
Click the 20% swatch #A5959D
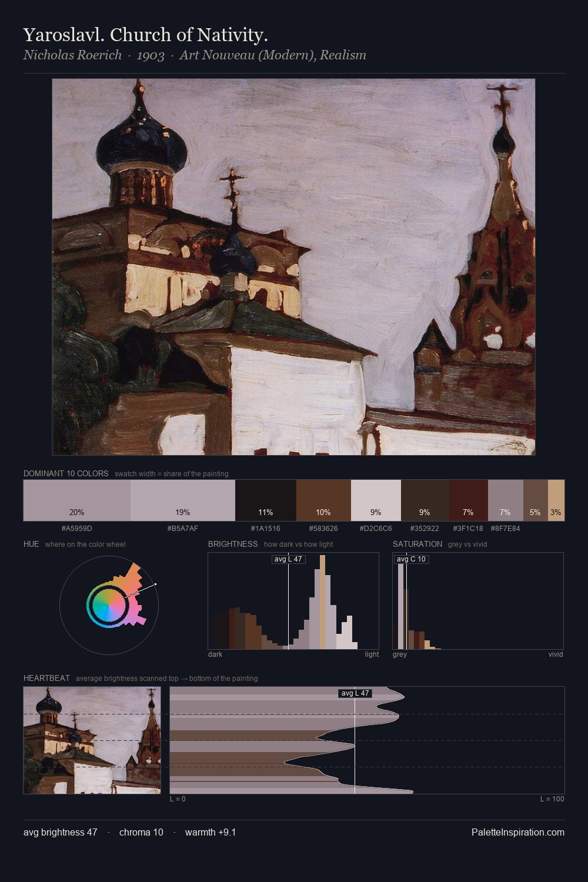coord(76,500)
